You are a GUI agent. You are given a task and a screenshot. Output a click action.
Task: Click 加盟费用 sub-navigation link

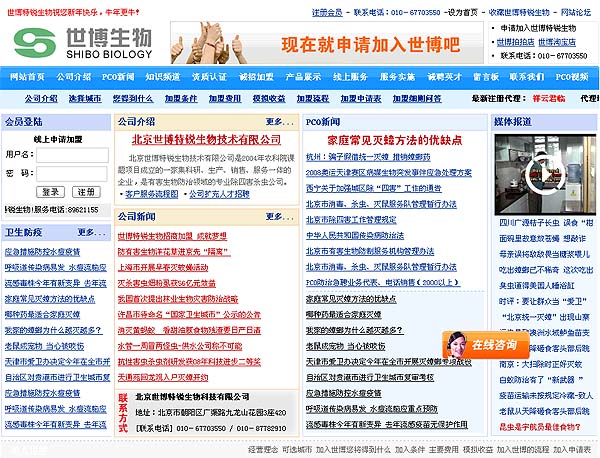pos(225,99)
